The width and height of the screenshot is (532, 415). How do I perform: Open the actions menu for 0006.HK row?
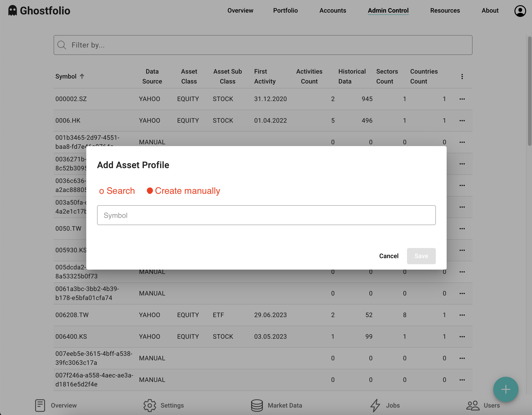click(x=462, y=120)
